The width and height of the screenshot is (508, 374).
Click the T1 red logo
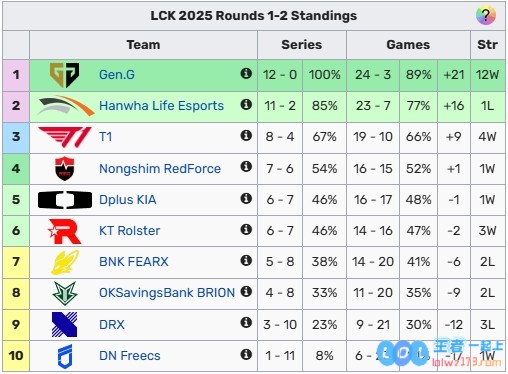tap(65, 137)
